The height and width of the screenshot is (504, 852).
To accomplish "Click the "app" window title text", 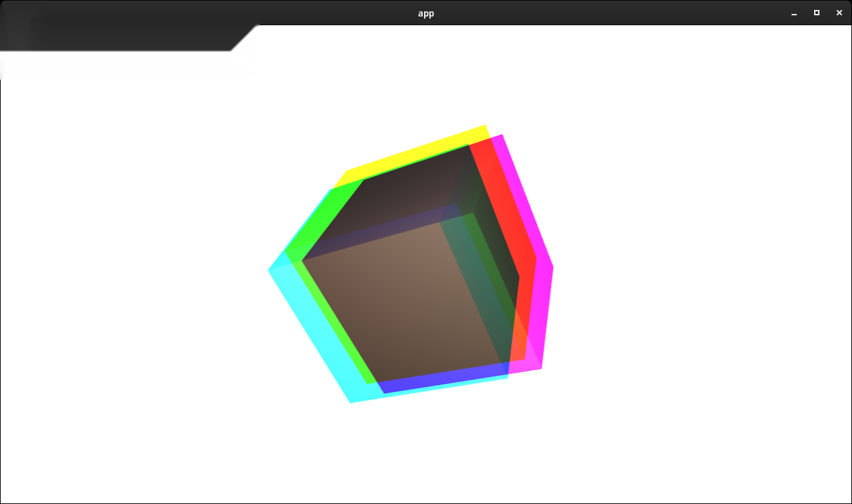I will click(x=426, y=13).
